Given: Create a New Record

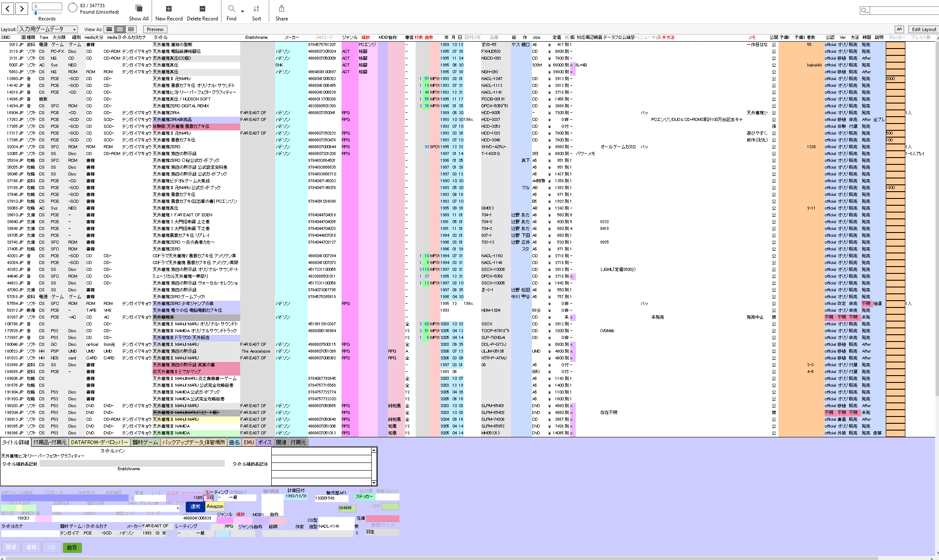Looking at the screenshot, I should coord(169,9).
